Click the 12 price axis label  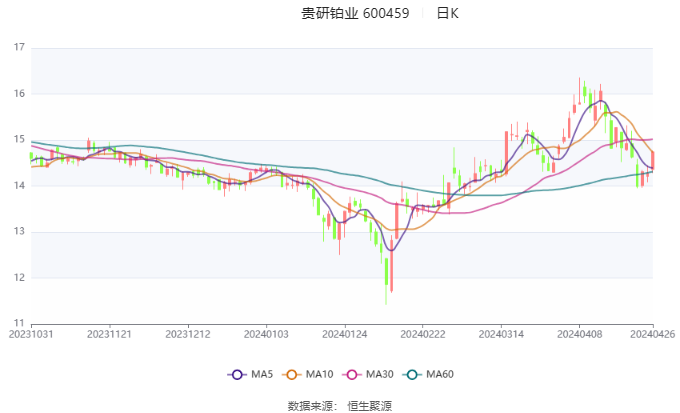19,278
